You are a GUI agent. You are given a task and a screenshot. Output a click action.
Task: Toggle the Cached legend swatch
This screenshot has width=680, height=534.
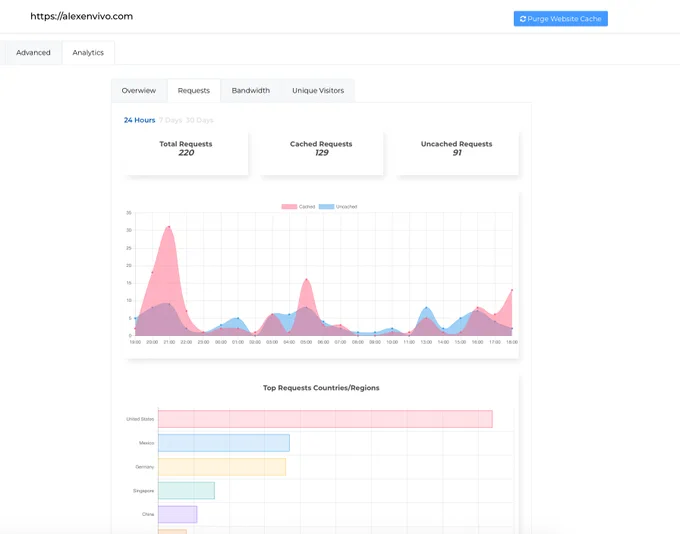pos(289,206)
